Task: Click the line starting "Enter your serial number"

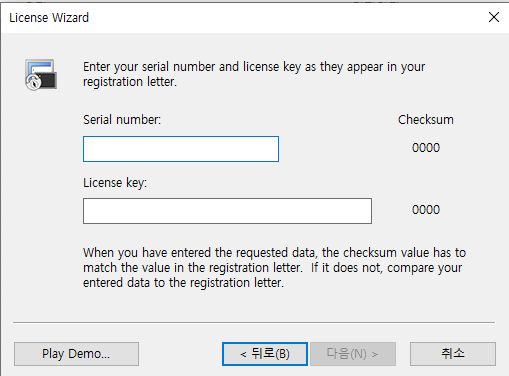Action: pos(254,67)
